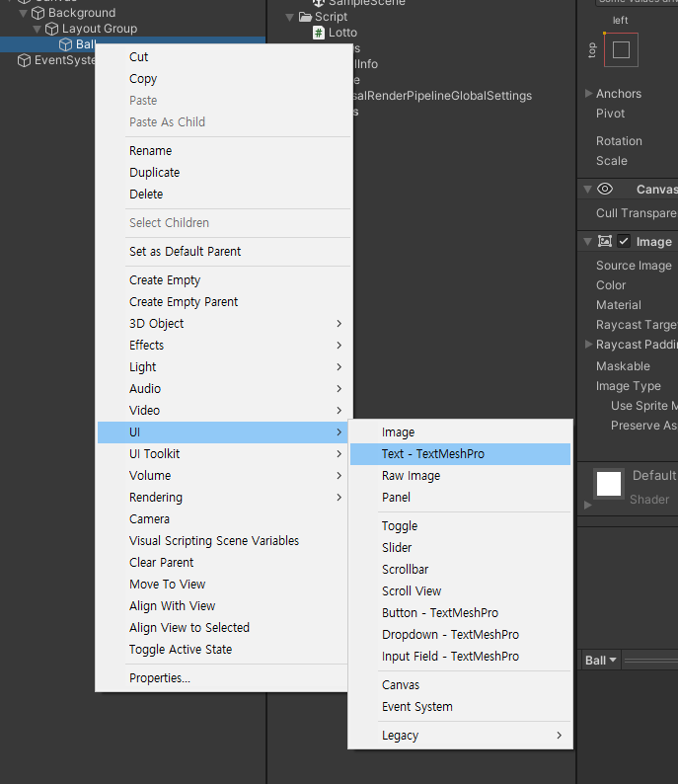Create Dropdown - TextMeshPro element
The height and width of the screenshot is (784, 678).
point(460,635)
